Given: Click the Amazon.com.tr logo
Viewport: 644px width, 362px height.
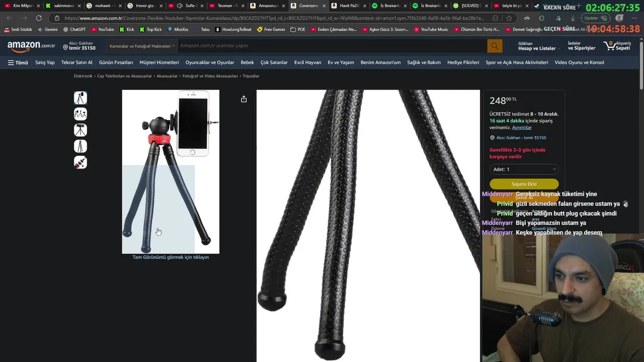Looking at the screenshot, I should pos(31,46).
